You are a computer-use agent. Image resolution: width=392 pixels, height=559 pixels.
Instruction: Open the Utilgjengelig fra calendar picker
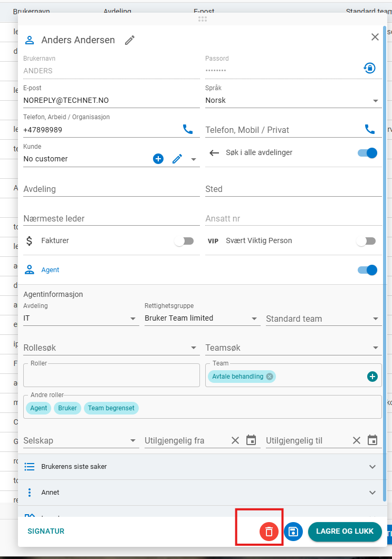[251, 440]
